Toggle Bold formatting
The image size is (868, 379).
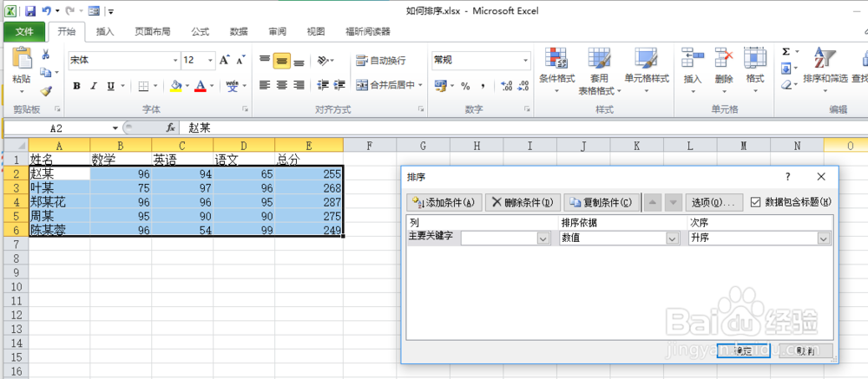click(77, 86)
